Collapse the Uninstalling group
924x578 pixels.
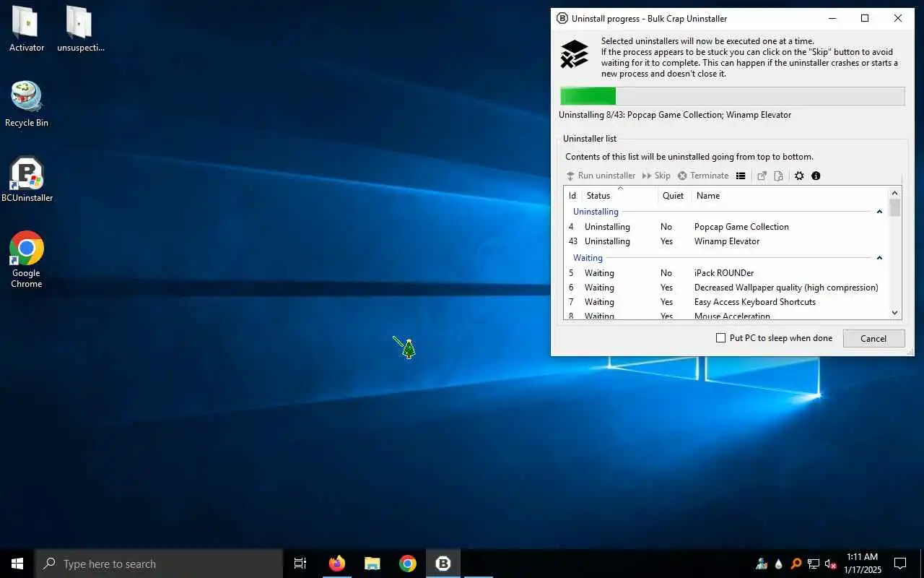pos(879,212)
